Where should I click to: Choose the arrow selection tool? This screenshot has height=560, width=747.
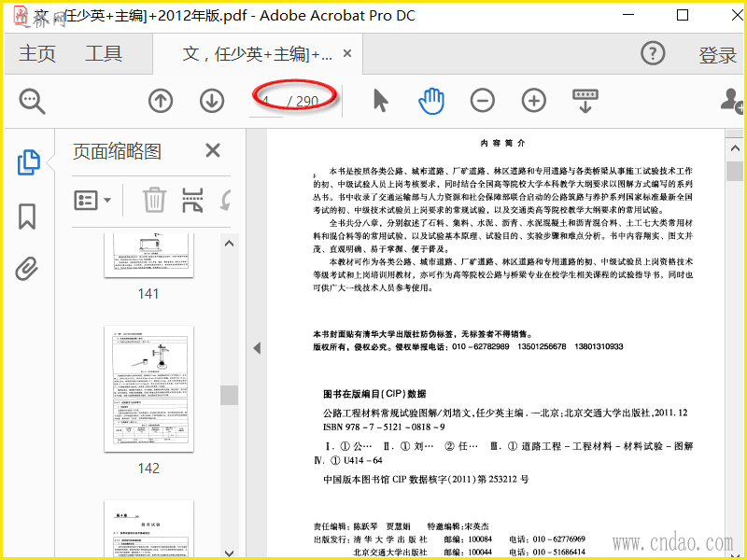point(381,101)
